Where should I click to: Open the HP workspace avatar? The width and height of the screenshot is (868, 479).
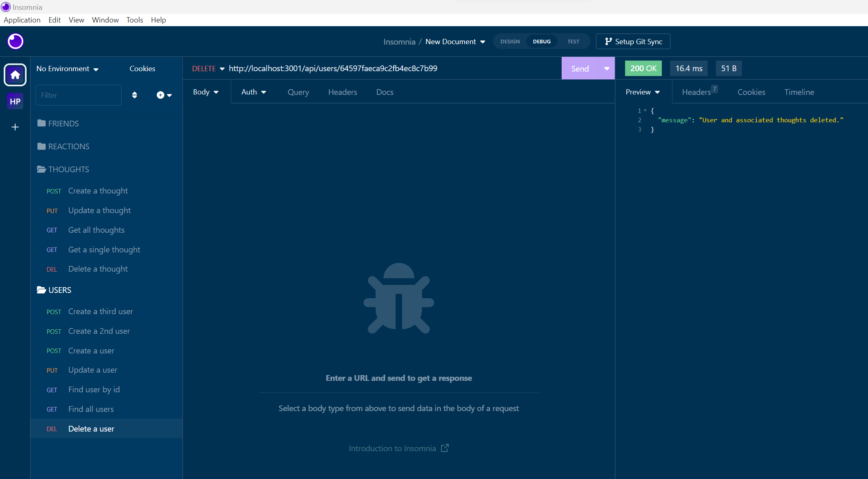coord(15,101)
